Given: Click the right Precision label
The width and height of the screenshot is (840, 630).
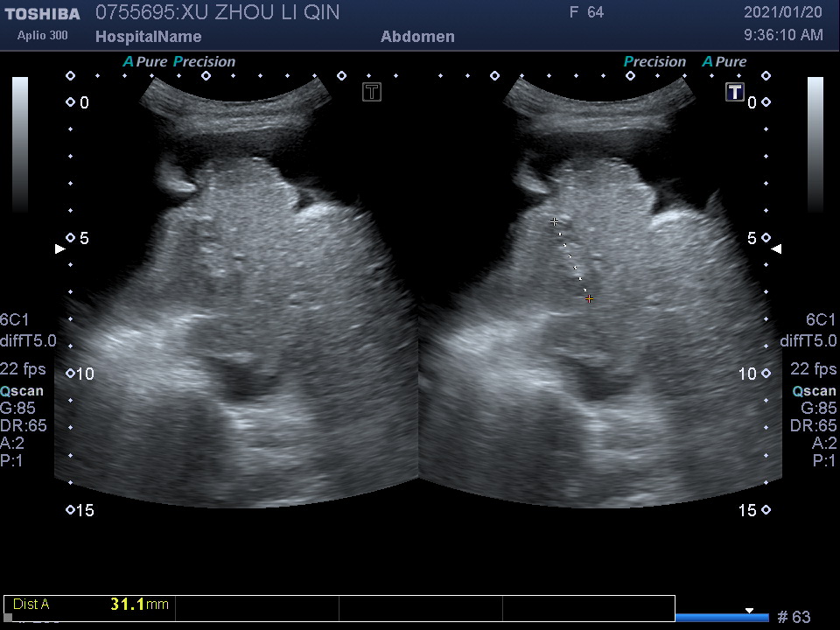Looking at the screenshot, I should click(x=654, y=61).
